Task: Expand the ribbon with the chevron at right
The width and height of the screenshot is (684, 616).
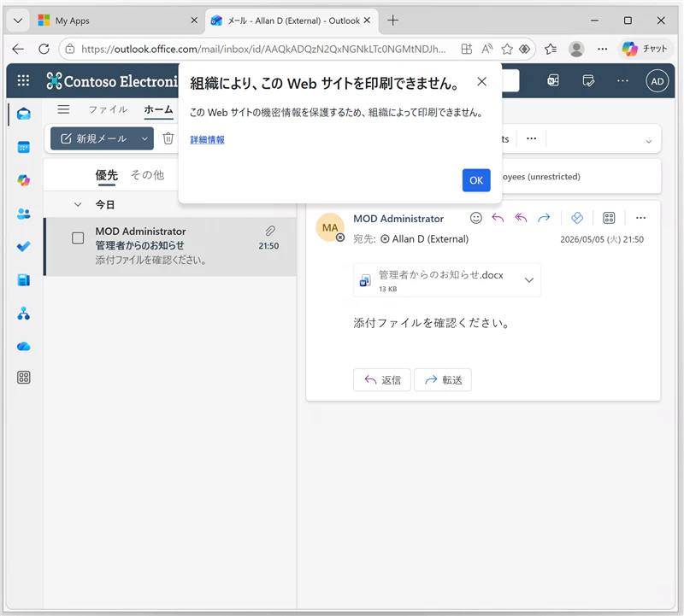Action: click(x=649, y=141)
